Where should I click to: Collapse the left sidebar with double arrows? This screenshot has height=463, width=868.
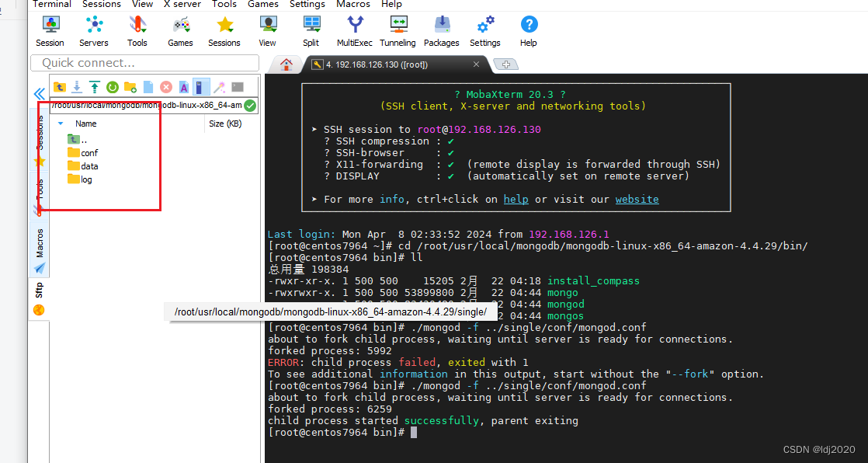39,93
